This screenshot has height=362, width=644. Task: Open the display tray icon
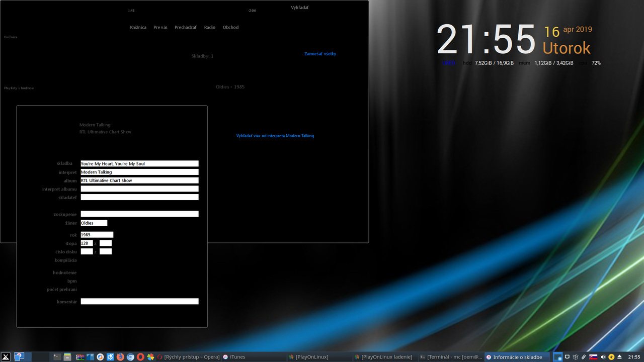tap(567, 357)
